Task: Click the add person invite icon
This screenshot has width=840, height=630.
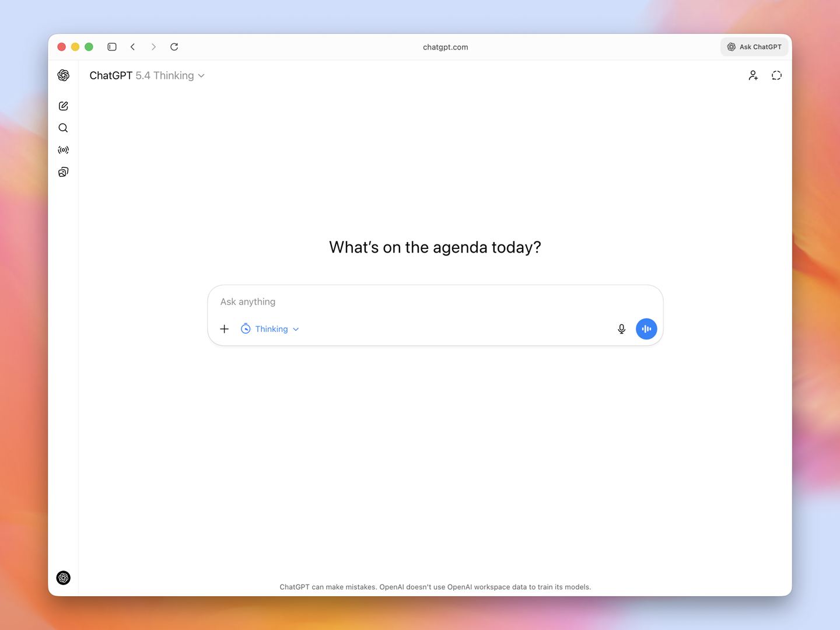Action: pyautogui.click(x=753, y=75)
